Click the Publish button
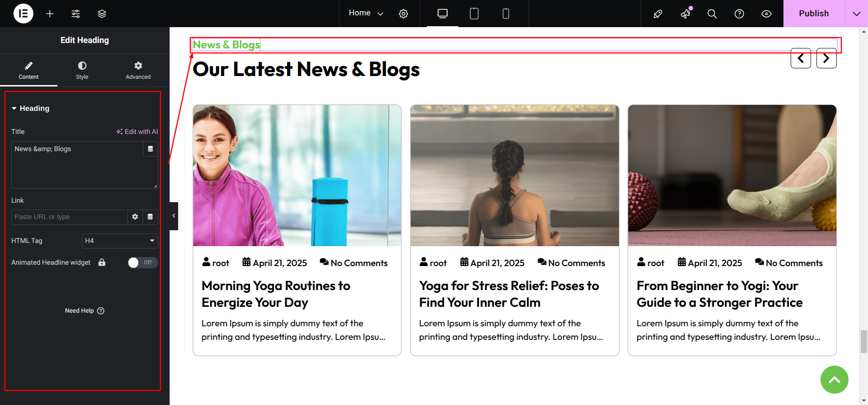868x405 pixels. (x=814, y=14)
